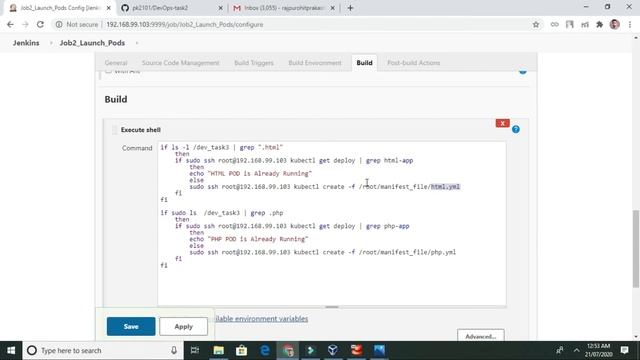
Task: Bookmark this page with star icon
Action: point(536,24)
